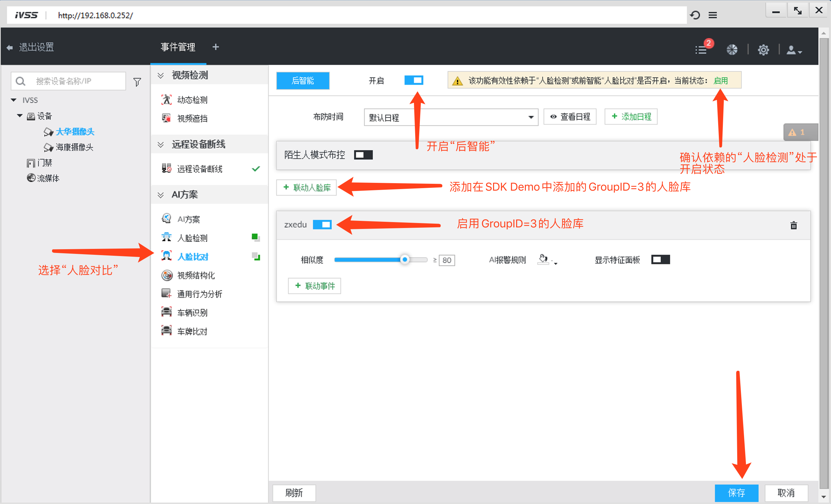Collapse the 视频检测 section
The height and width of the screenshot is (504, 831).
[161, 75]
